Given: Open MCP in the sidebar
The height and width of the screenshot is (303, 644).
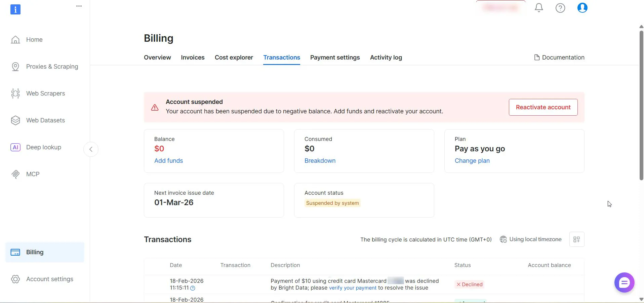Looking at the screenshot, I should click(x=33, y=174).
